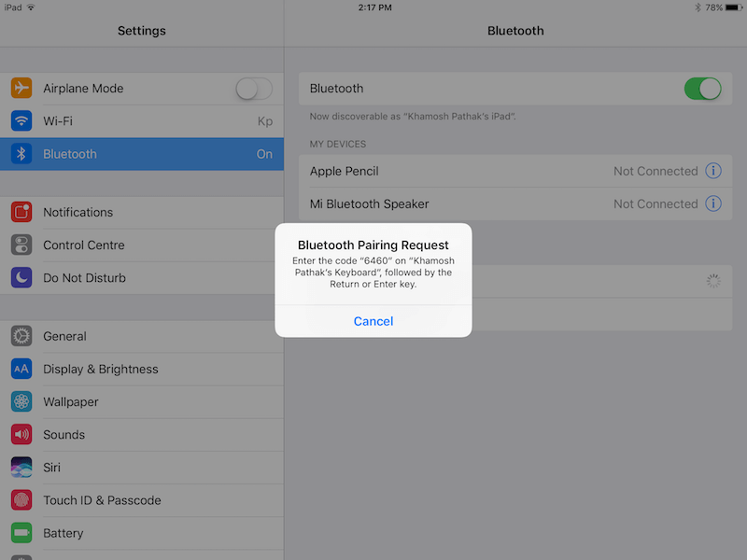Open Do Not Disturb via crescent moon icon
The image size is (747, 560).
(x=21, y=277)
